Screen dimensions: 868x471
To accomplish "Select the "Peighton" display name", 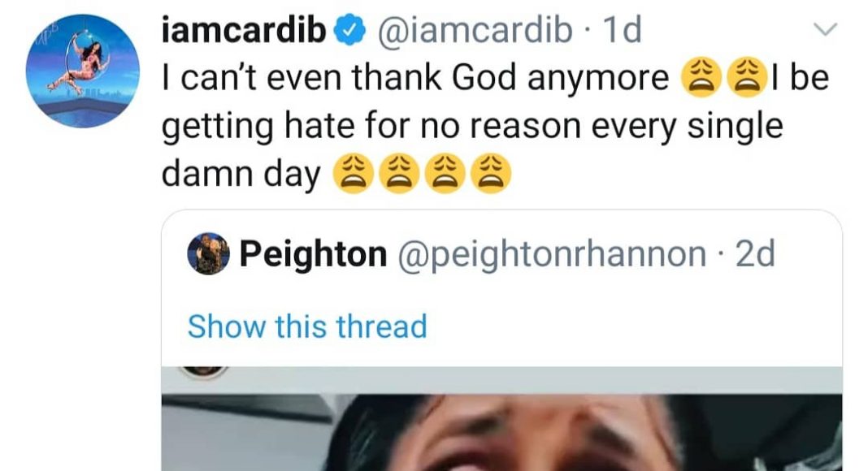I will tap(313, 255).
